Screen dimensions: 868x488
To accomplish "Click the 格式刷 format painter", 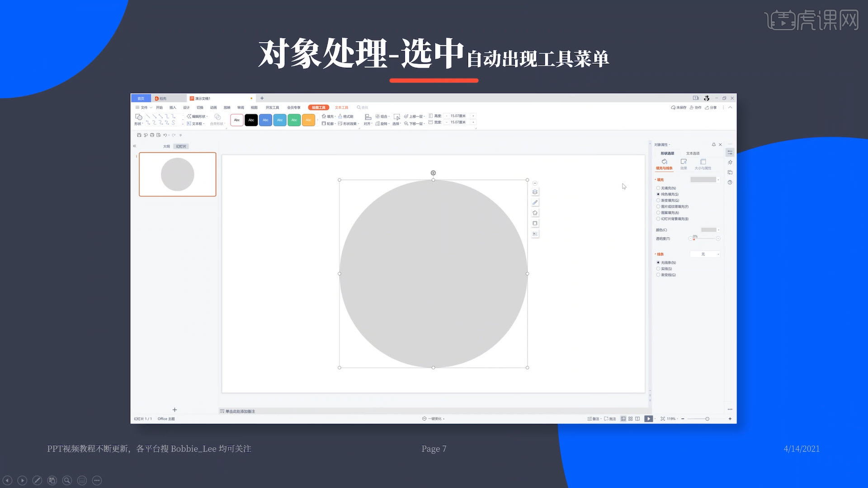I will (346, 117).
